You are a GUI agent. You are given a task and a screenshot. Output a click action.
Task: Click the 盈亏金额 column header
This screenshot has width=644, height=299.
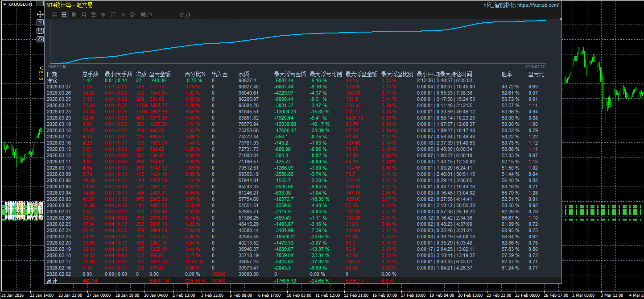(160, 74)
